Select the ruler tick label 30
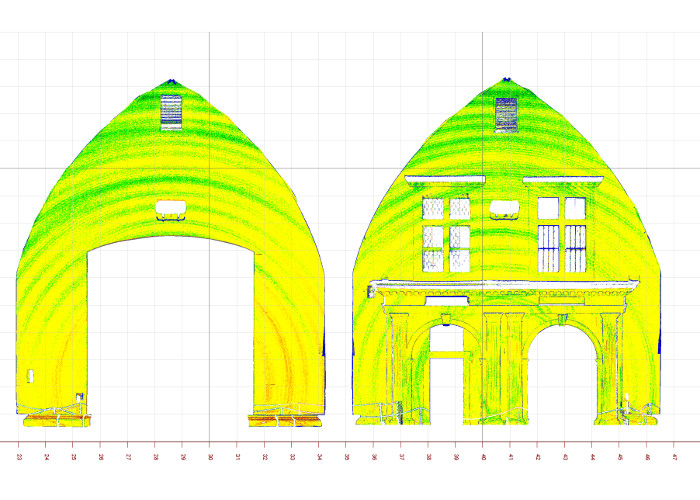Viewport: 700px width, 500px height. [211, 457]
